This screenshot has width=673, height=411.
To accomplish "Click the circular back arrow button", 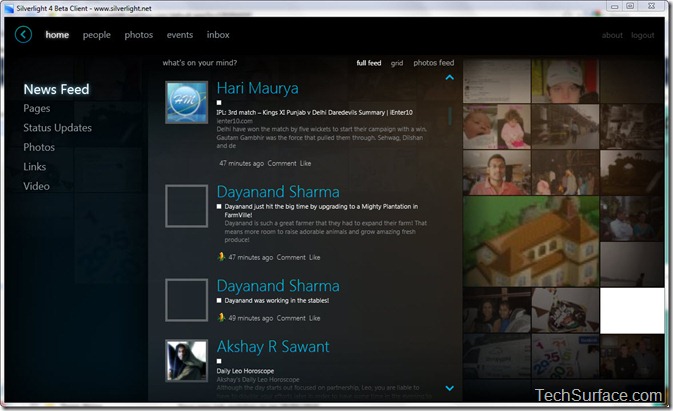I will (24, 35).
